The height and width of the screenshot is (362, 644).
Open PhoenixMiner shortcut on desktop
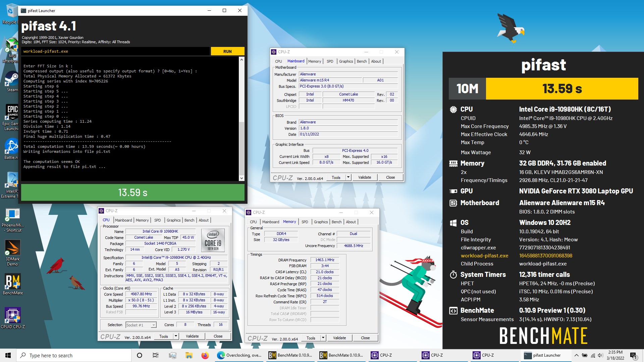pos(13,220)
